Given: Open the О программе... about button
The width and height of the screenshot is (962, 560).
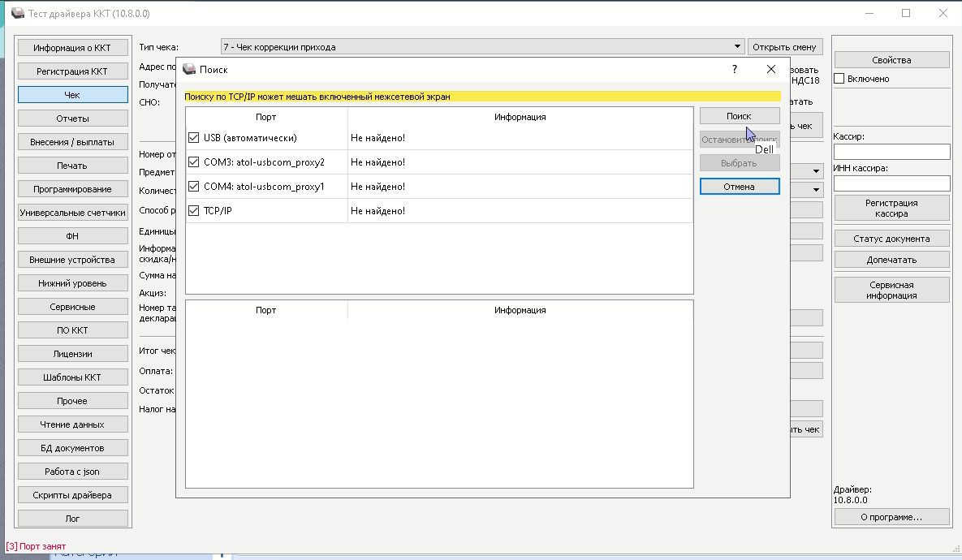Looking at the screenshot, I should pyautogui.click(x=891, y=517).
